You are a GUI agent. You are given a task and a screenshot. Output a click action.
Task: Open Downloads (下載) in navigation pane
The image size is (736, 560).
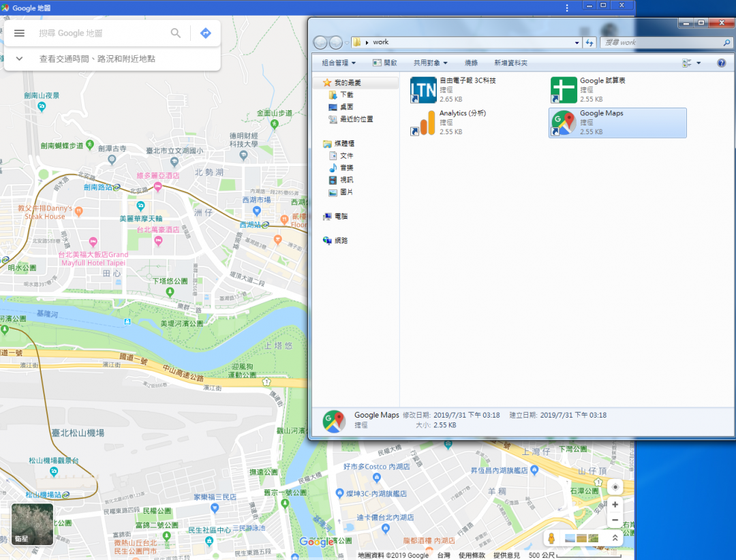point(346,95)
